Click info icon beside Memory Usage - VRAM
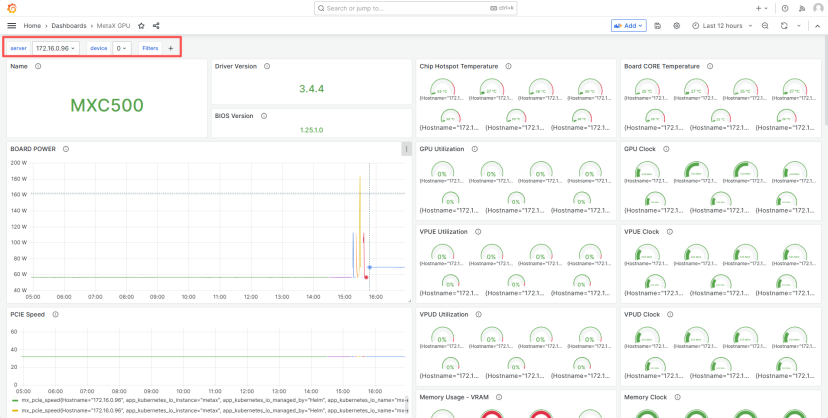This screenshot has width=828, height=418. coord(498,397)
